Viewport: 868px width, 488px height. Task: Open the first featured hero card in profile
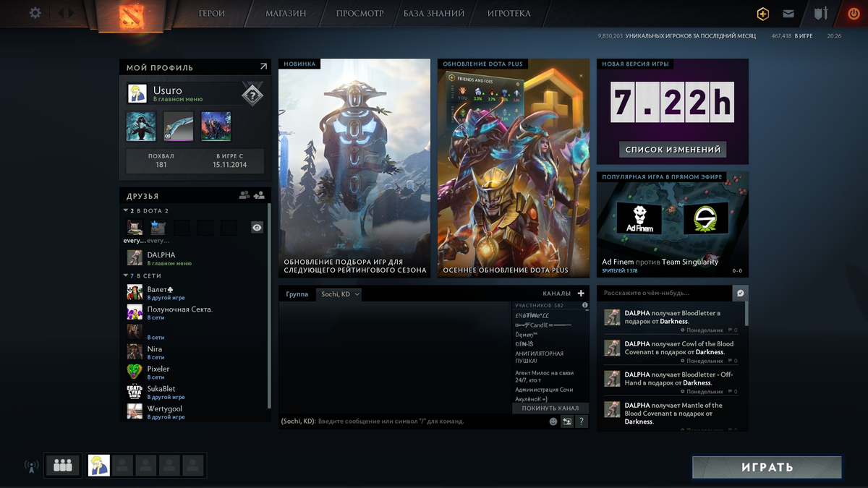click(141, 126)
